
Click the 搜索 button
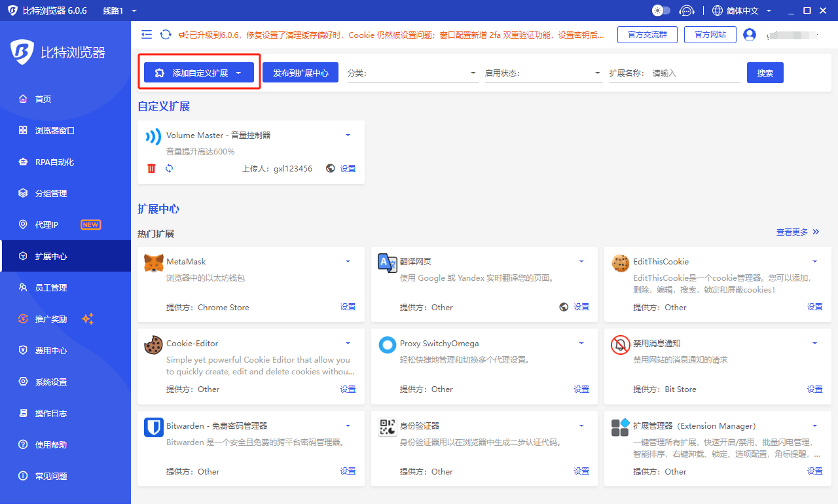click(765, 73)
